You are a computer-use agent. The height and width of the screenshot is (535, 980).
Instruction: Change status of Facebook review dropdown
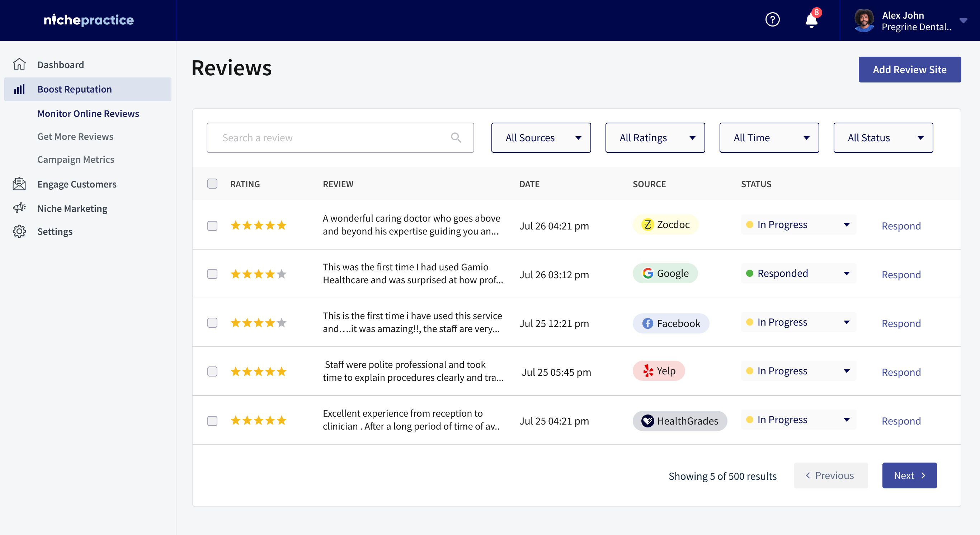(798, 322)
